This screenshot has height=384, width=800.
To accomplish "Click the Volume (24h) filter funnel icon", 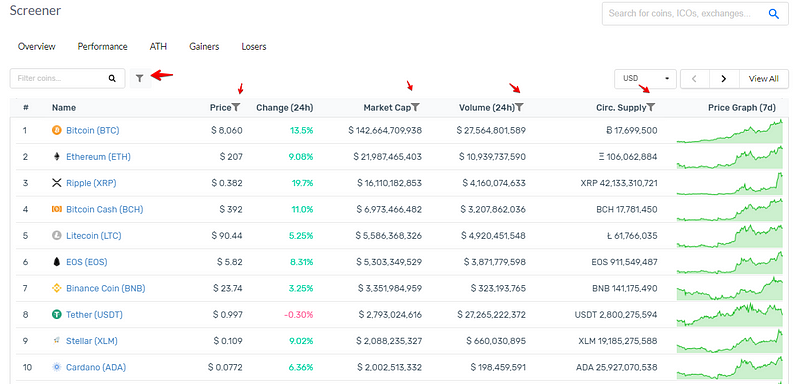I will pos(519,107).
